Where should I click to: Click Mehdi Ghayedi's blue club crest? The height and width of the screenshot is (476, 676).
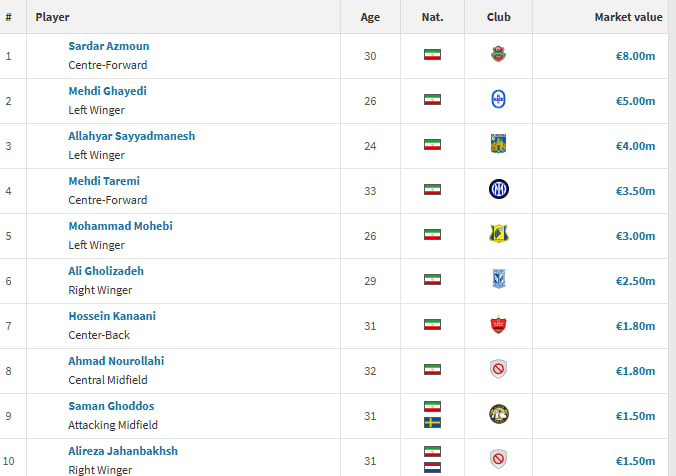498,100
